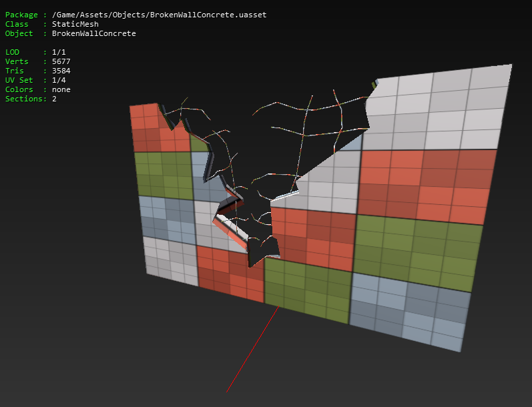Click the Colors label

pos(17,89)
